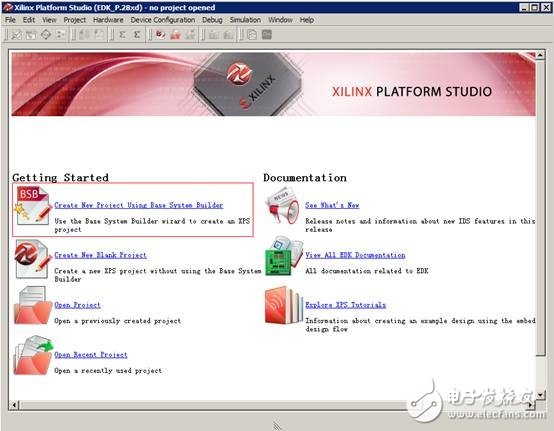Image resolution: width=554 pixels, height=431 pixels.
Task: Open the Simulation menu
Action: pos(245,20)
